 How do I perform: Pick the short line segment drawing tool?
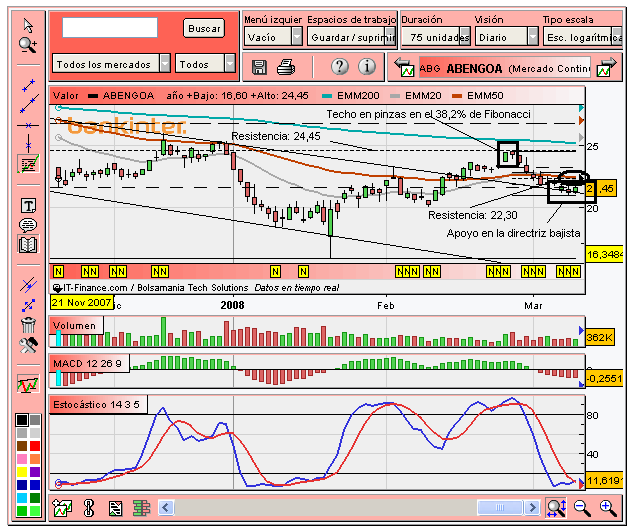coord(28,85)
